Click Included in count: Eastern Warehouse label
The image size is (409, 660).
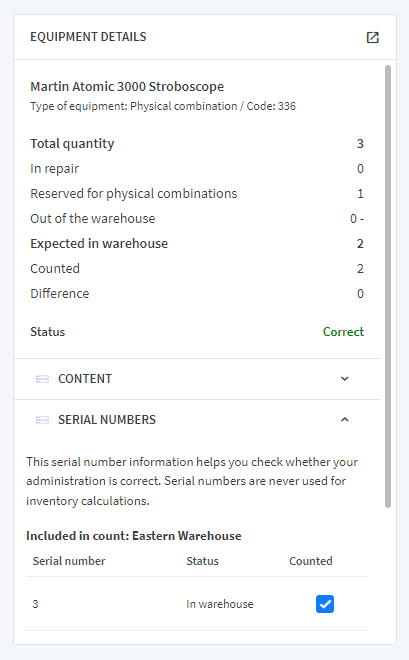pos(134,536)
